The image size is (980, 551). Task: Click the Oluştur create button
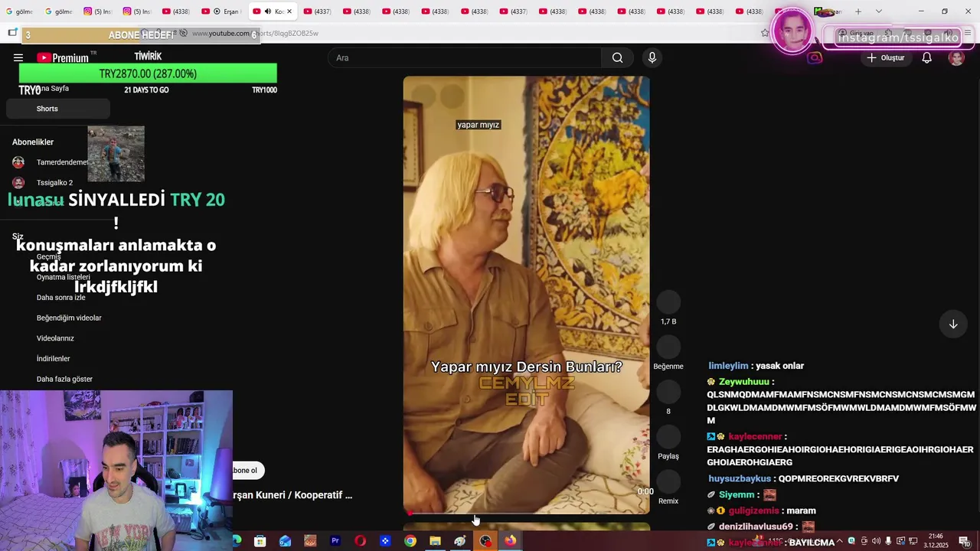[x=886, y=58]
